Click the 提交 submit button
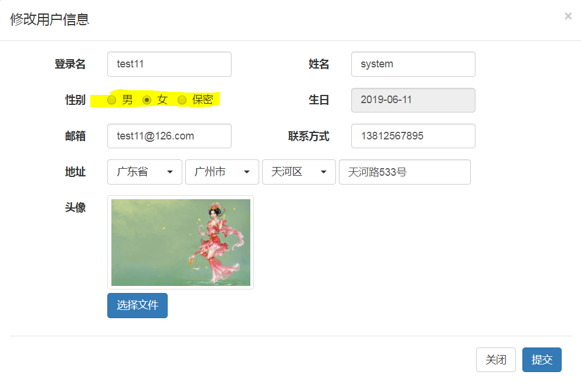 tap(541, 359)
